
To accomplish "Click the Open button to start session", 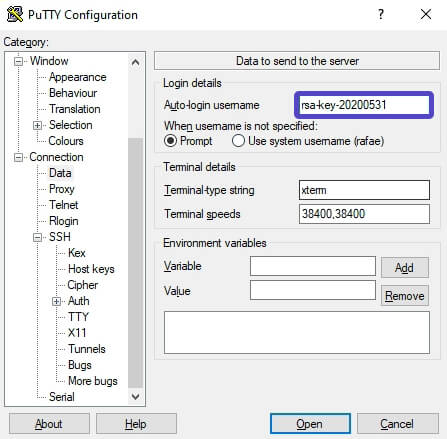I will coord(310,424).
